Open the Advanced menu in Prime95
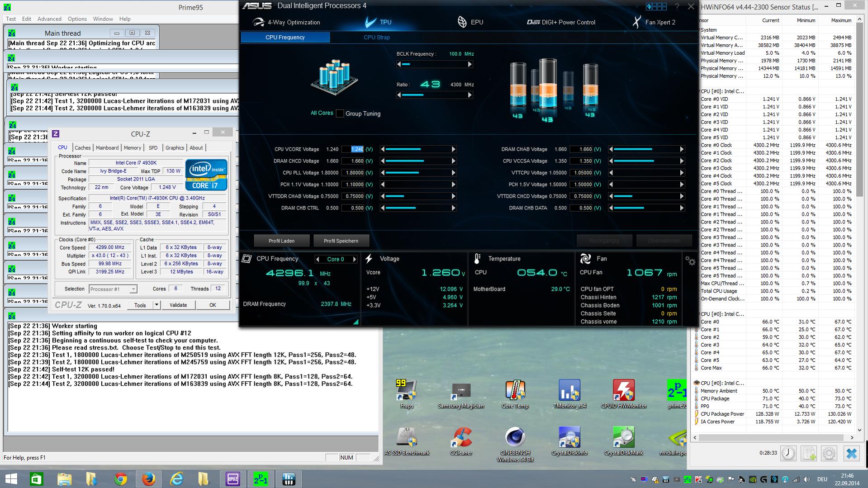Viewport: 868px width, 488px height. click(x=49, y=19)
